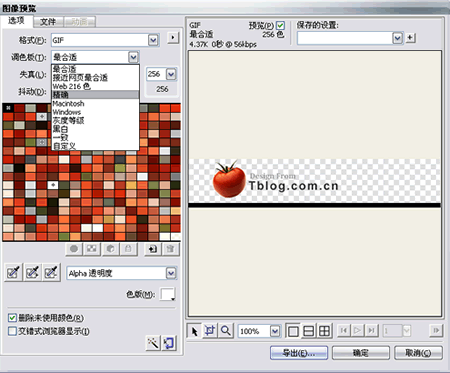Viewport: 450px width, 373px height.
Task: Click the 确定 button
Action: pos(361,353)
